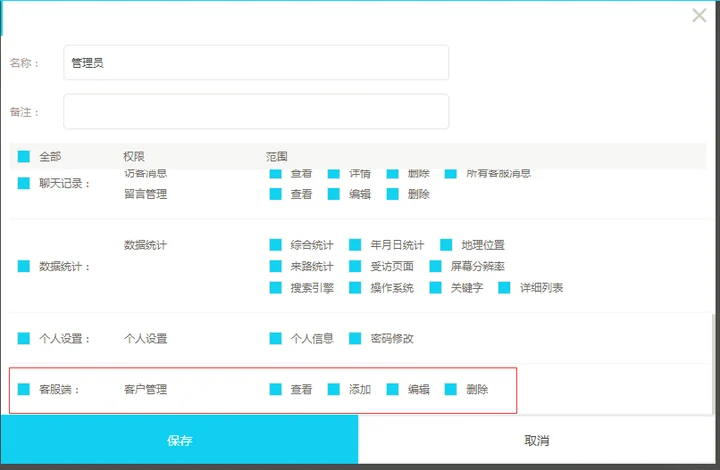Uncheck the 年月日统计 checkbox
This screenshot has width=720, height=470.
[355, 245]
